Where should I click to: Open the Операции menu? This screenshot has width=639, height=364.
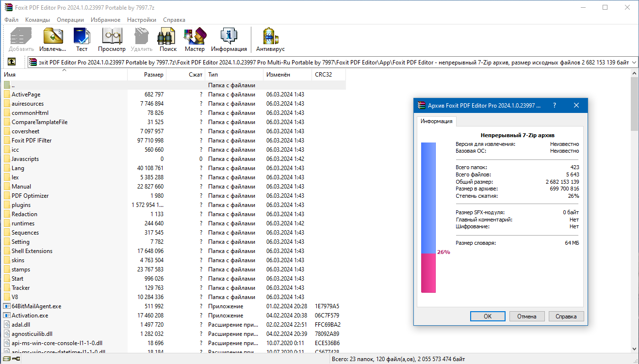70,20
